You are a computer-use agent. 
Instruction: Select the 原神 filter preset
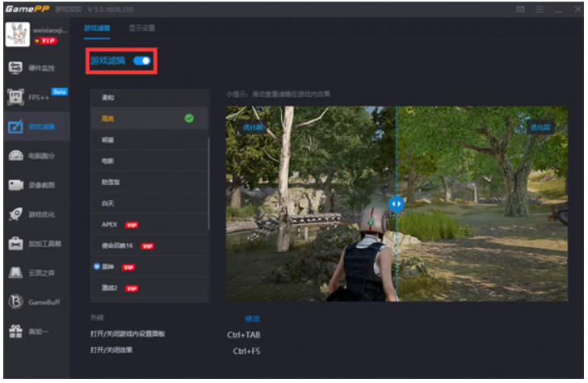(149, 267)
